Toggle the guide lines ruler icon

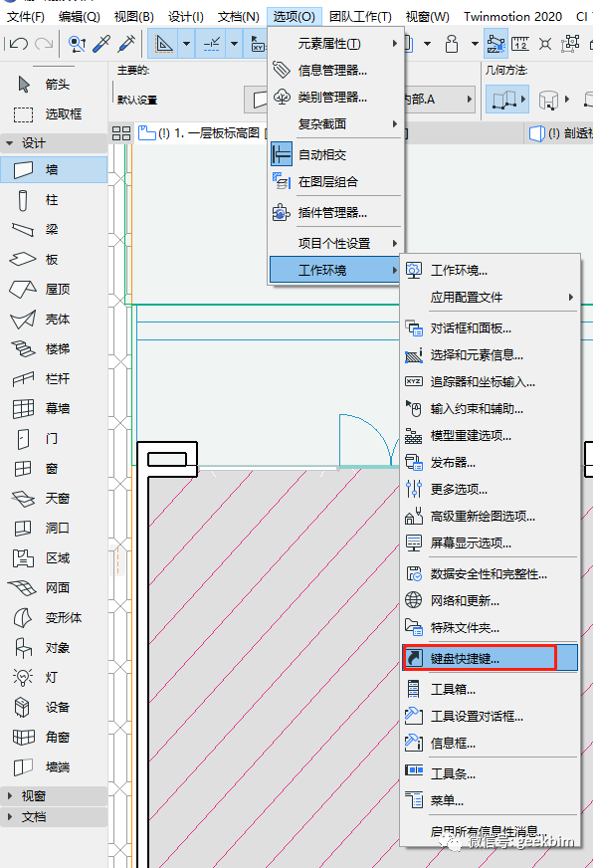tap(164, 43)
